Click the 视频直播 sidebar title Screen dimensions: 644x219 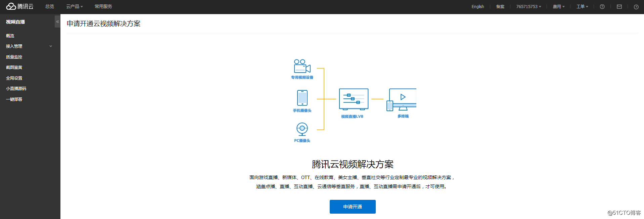point(15,22)
